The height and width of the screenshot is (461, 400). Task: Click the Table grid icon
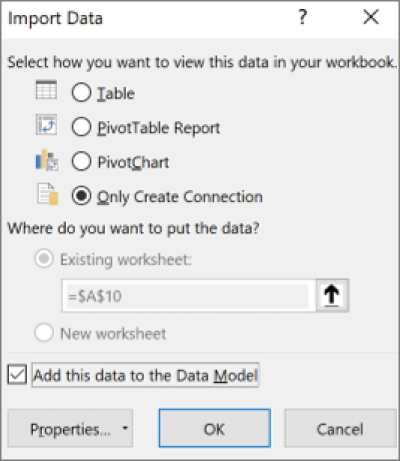[46, 90]
